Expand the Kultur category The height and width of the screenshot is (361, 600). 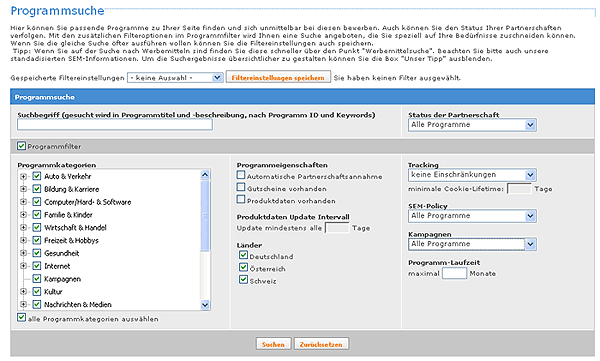click(23, 292)
